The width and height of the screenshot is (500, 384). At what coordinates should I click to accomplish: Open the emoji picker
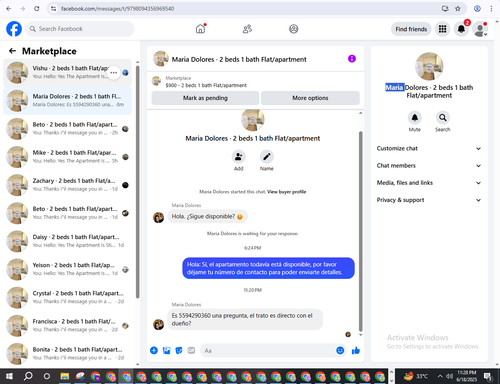pos(340,350)
